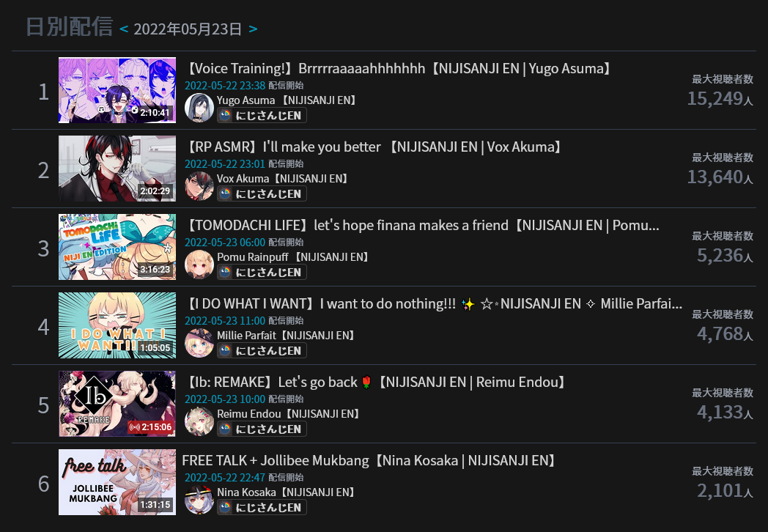768x532 pixels.
Task: Go to next day arrow
Action: tap(253, 29)
